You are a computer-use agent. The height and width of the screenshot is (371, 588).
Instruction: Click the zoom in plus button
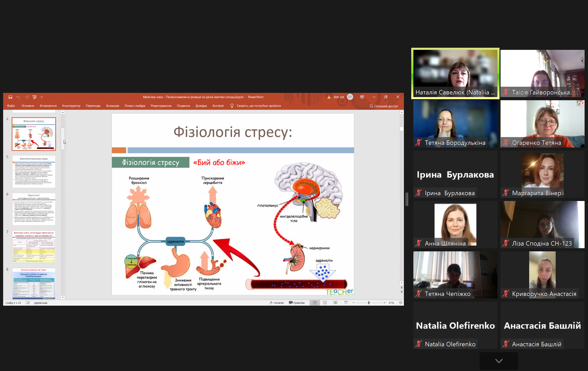point(384,303)
